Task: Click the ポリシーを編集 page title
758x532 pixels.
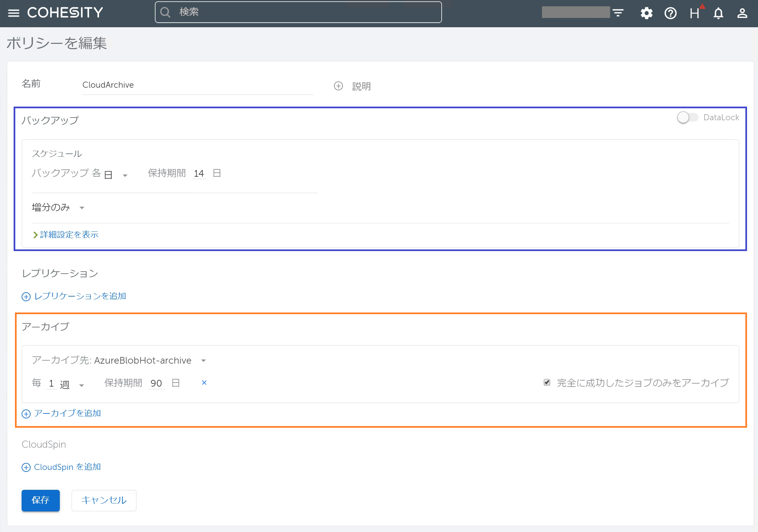Action: pyautogui.click(x=57, y=44)
